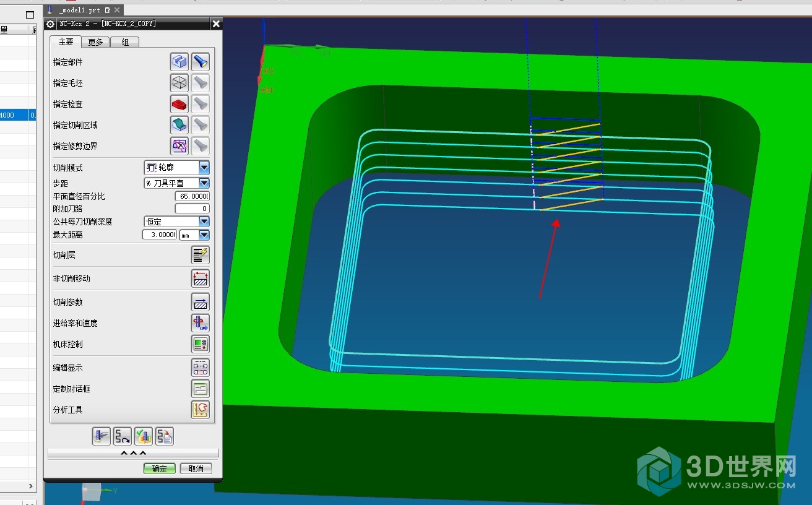Click the 切削模式 label

click(x=68, y=168)
